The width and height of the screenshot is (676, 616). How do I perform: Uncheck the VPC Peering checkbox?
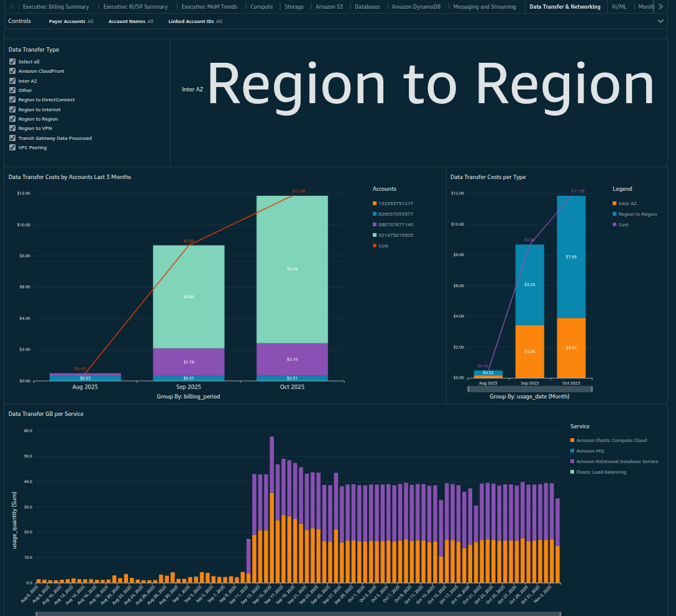click(12, 148)
